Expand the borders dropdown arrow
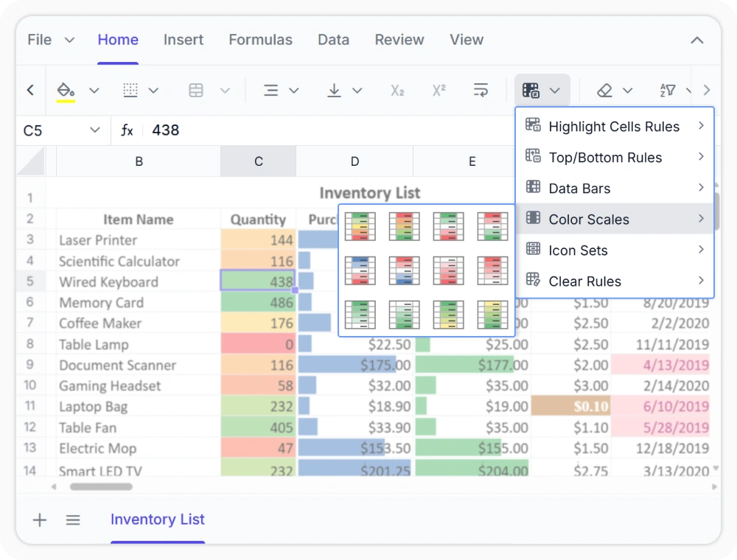The width and height of the screenshot is (737, 560). [x=154, y=90]
